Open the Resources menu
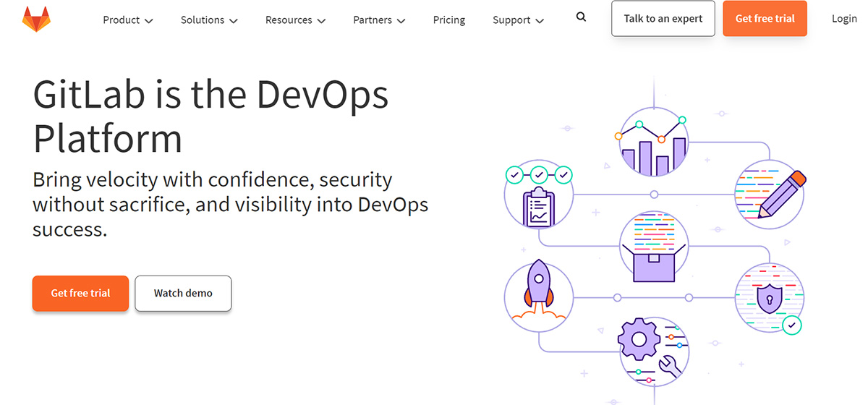 295,20
